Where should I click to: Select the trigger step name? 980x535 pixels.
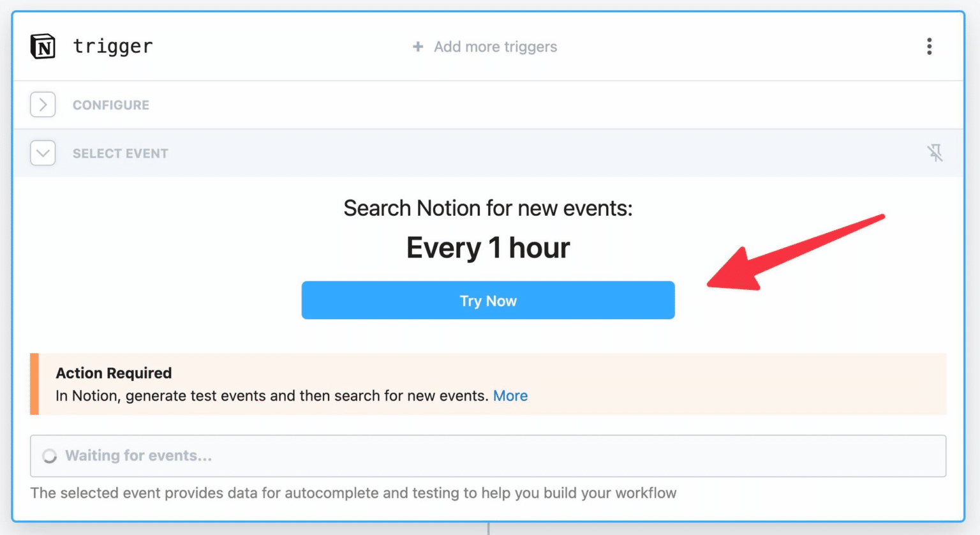[113, 47]
